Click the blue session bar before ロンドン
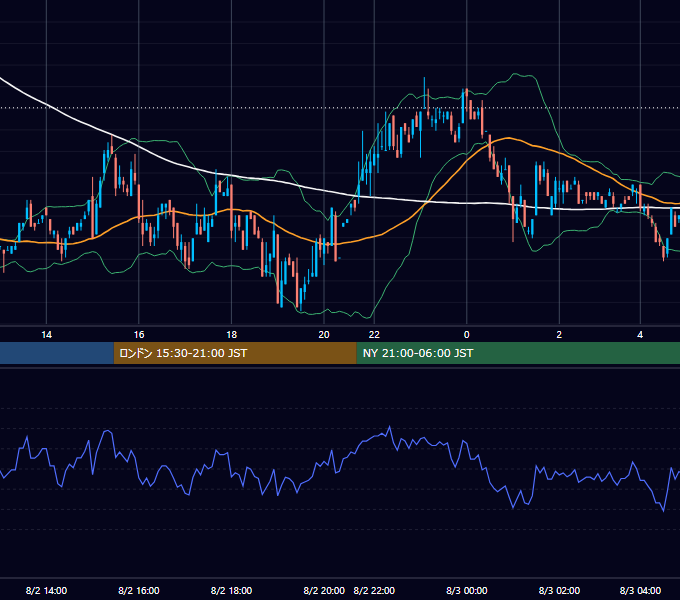 (57, 353)
